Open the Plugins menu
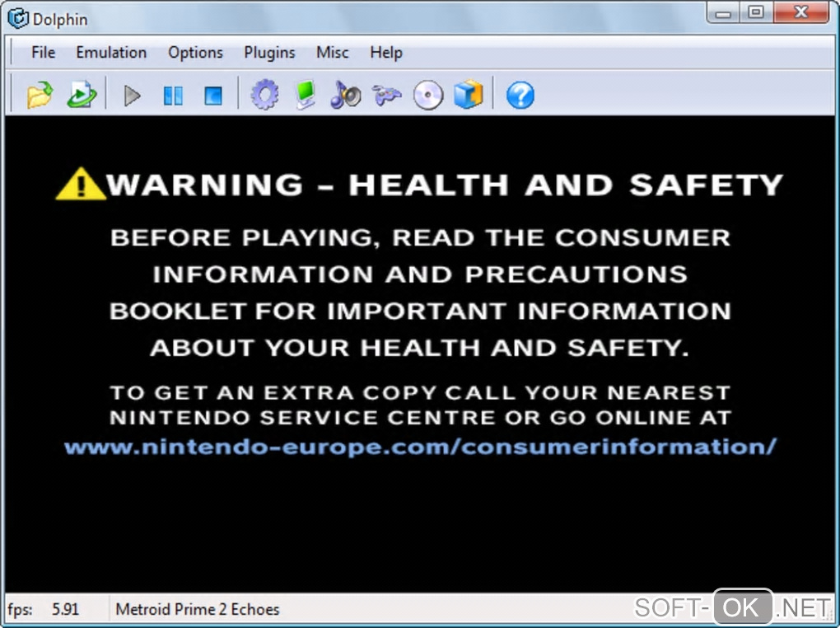Image resolution: width=840 pixels, height=628 pixels. (x=269, y=53)
